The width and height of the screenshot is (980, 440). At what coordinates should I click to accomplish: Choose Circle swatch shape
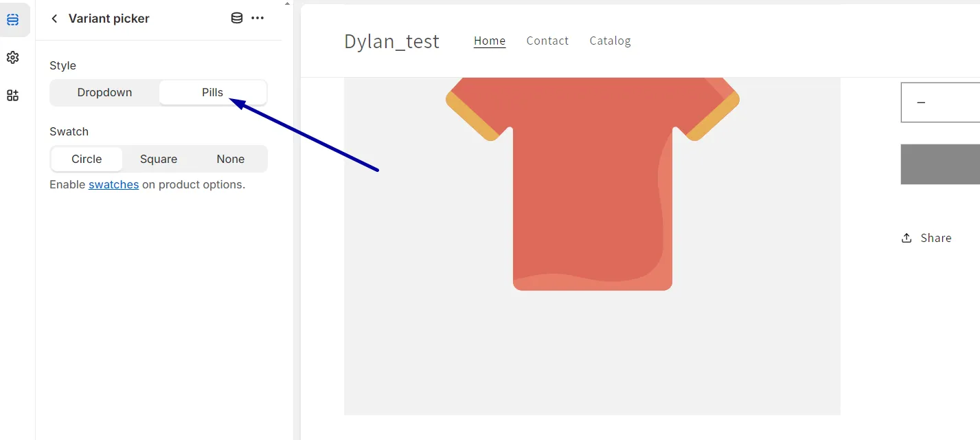pos(87,159)
